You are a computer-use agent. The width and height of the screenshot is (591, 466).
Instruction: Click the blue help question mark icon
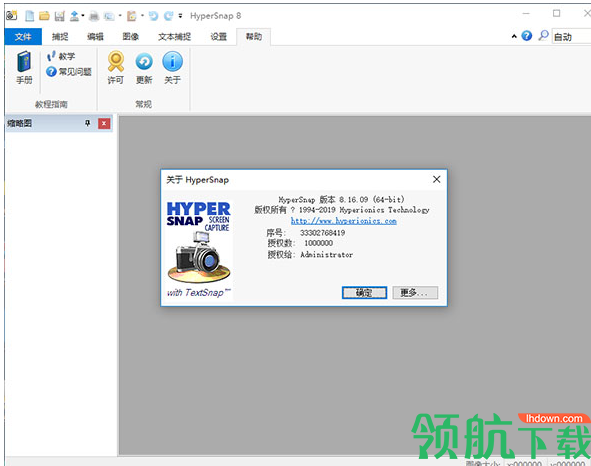coord(527,36)
